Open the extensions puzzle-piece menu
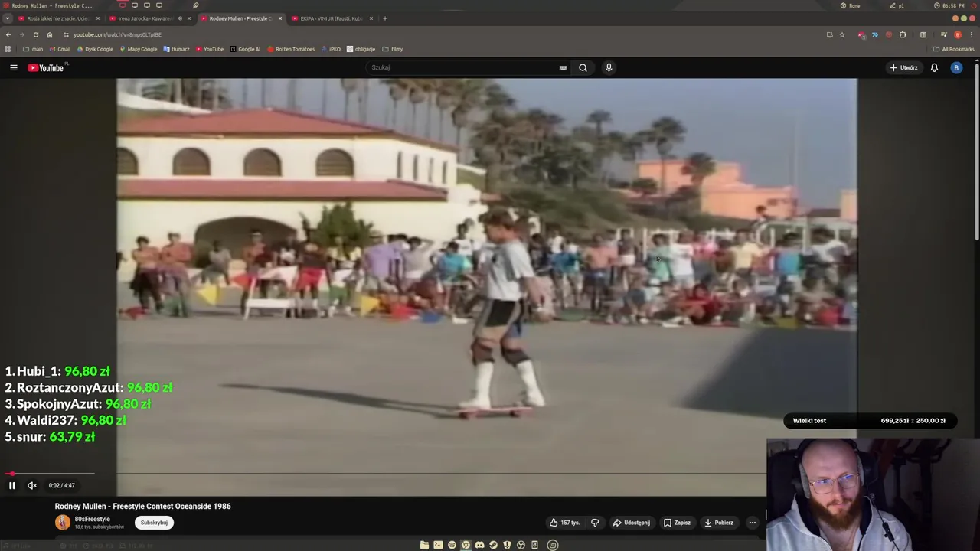Screen dimensions: 980x551 tap(903, 34)
